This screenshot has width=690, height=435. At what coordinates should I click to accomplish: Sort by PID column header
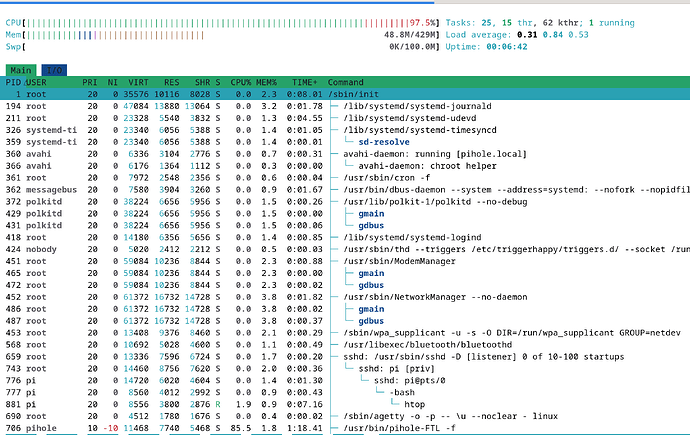click(13, 82)
